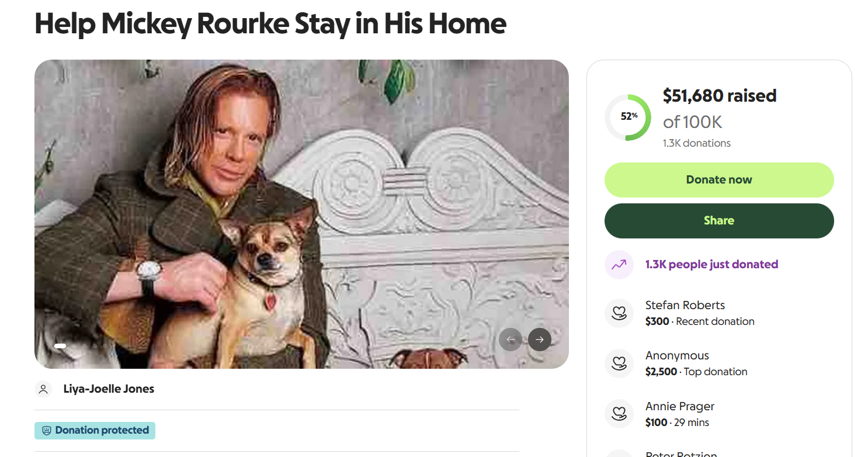Image resolution: width=868 pixels, height=457 pixels.
Task: Click the heart-hand icon beside Anonymous donor
Action: (619, 363)
